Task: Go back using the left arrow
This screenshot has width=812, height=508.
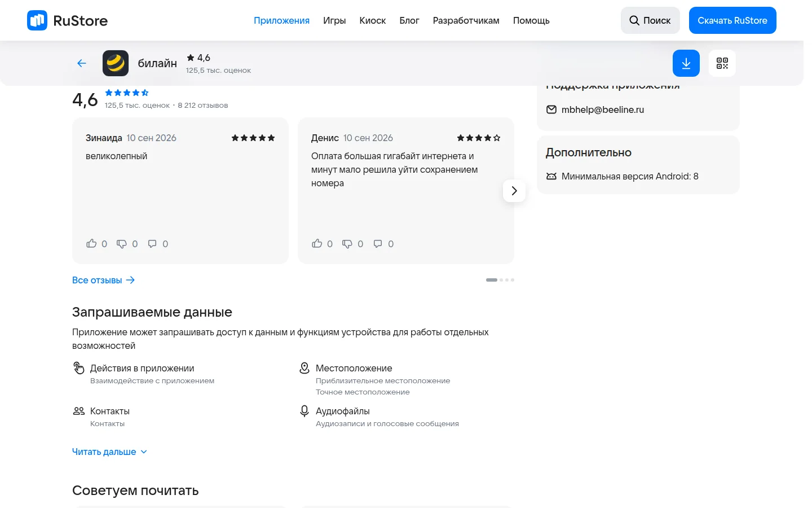Action: click(82, 63)
